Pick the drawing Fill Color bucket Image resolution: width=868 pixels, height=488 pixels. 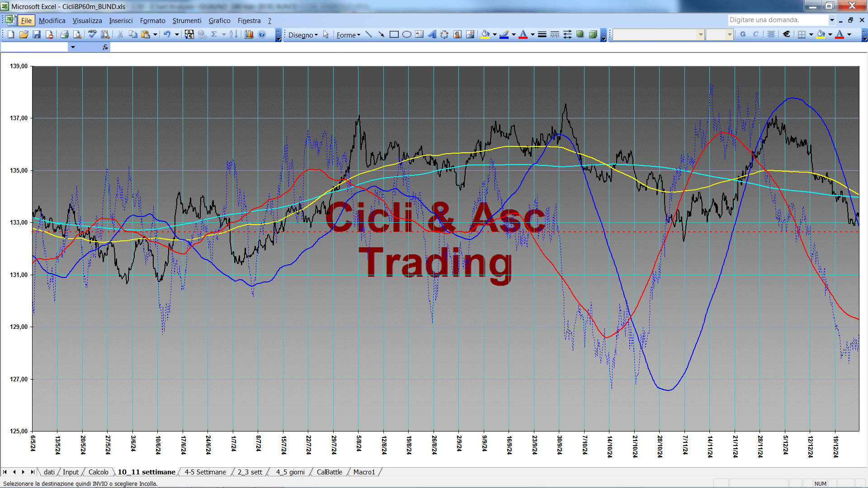coord(486,34)
